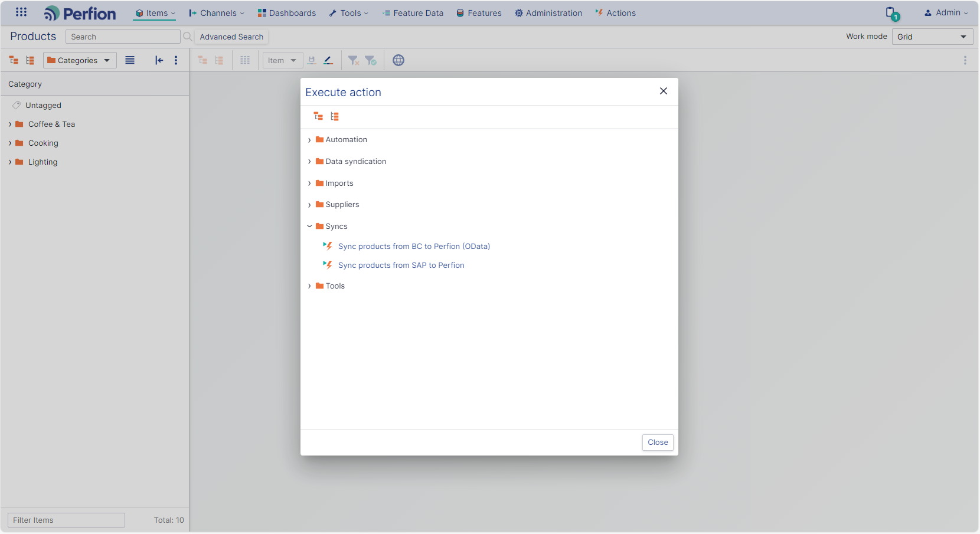Select the Automation folder label
This screenshot has width=980, height=534.
pos(346,140)
